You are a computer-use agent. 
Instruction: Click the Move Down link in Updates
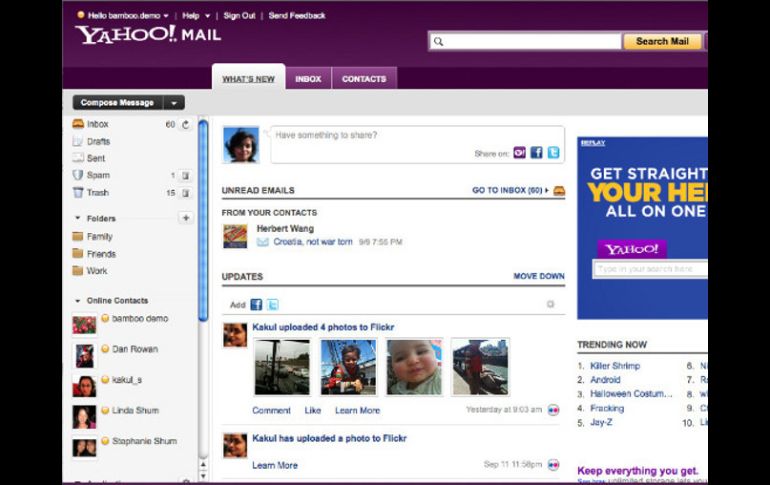(x=539, y=276)
